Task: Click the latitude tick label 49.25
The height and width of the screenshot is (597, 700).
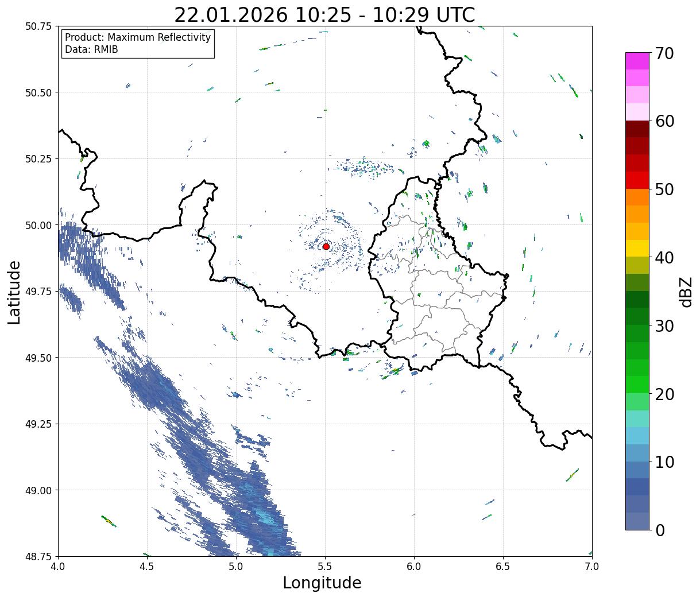Action: pos(38,424)
